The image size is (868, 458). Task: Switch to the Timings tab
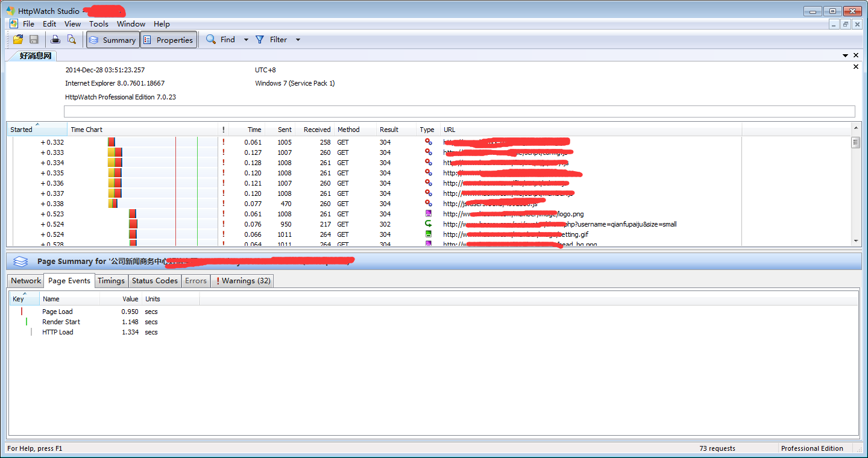pos(111,281)
